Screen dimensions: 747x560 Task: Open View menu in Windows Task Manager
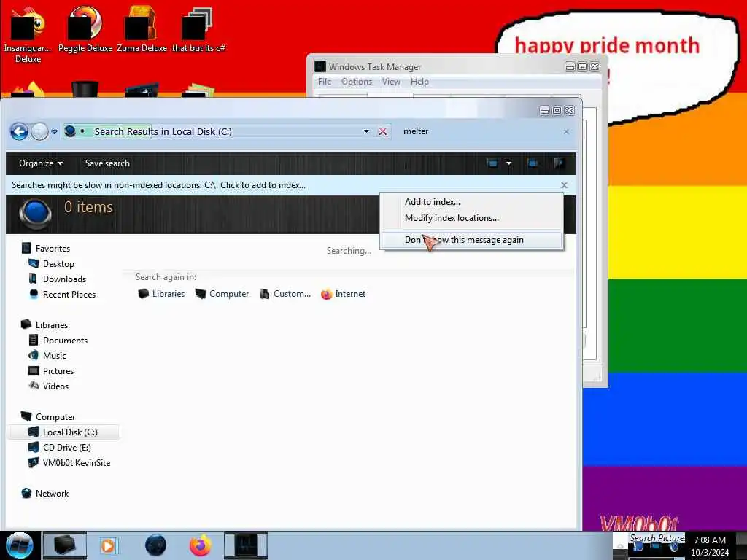(391, 82)
